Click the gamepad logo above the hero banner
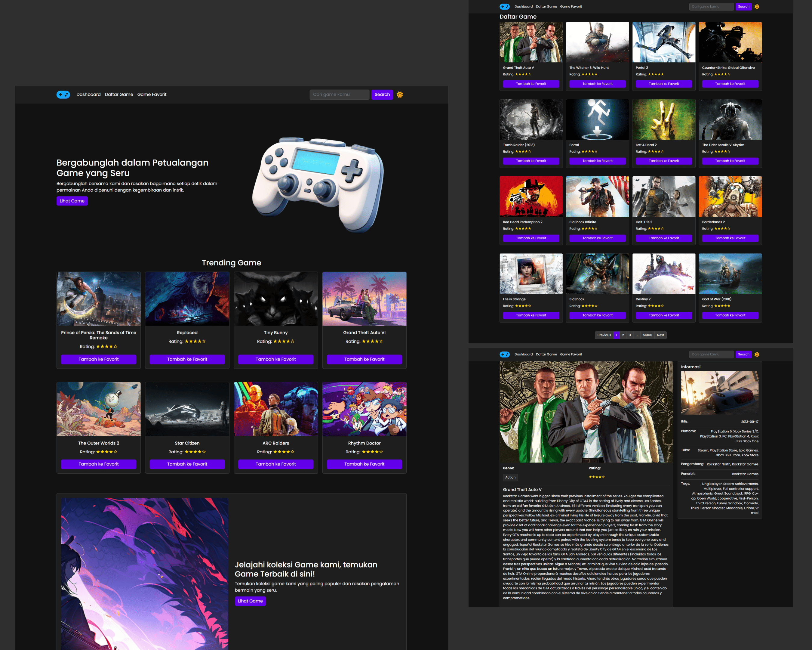812x650 pixels. [63, 94]
